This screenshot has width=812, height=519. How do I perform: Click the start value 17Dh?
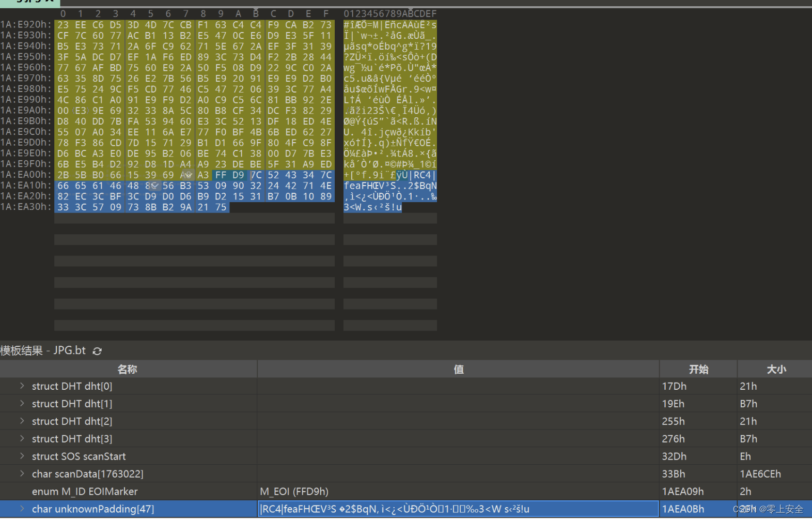click(674, 386)
